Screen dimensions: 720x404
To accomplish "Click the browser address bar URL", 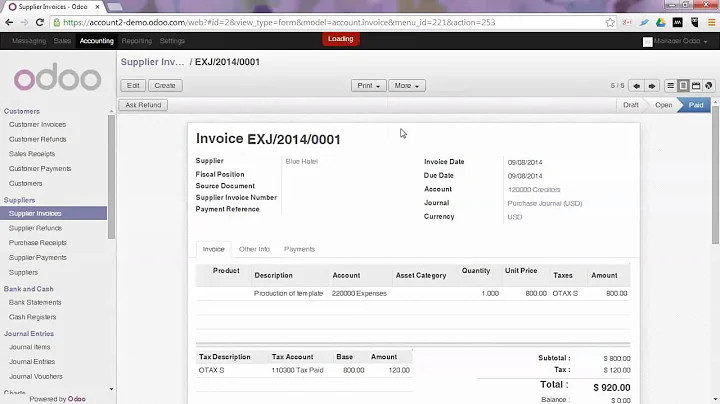I will coord(279,22).
